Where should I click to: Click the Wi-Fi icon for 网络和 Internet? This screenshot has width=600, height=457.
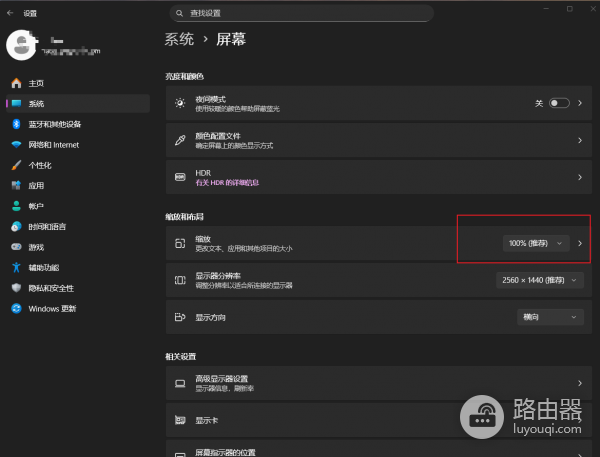(16, 145)
